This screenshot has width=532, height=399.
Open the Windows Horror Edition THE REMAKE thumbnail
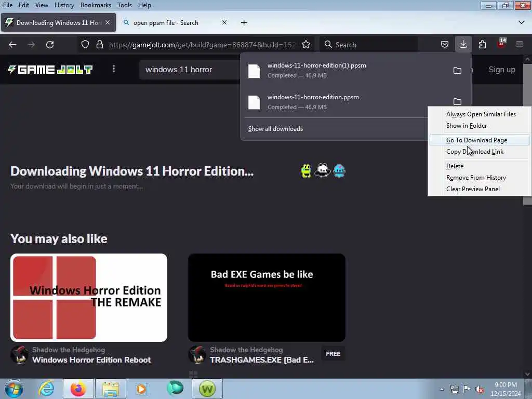[89, 298]
